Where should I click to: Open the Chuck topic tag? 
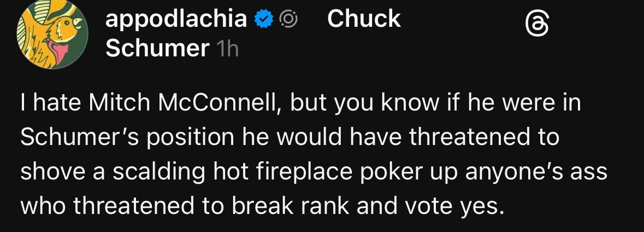point(364,20)
